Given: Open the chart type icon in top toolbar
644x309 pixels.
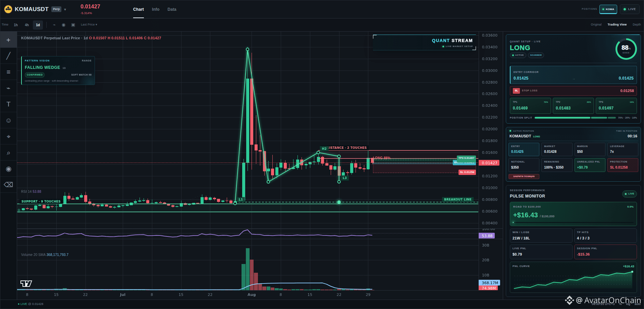Looking at the screenshot, I should [54, 25].
